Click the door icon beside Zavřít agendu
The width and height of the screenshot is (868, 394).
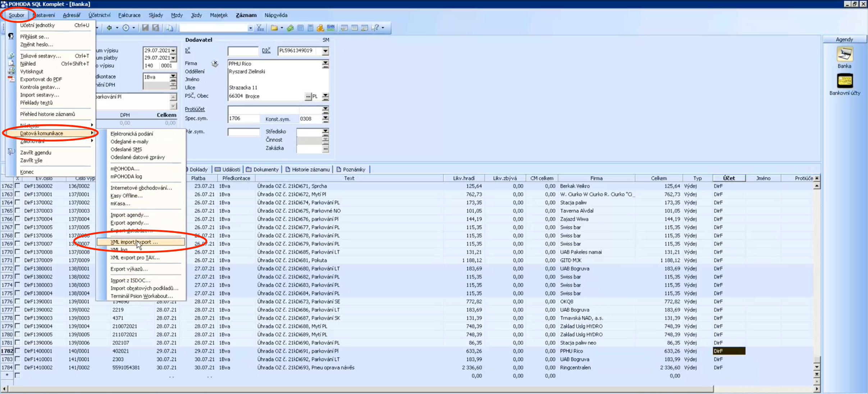(x=11, y=152)
